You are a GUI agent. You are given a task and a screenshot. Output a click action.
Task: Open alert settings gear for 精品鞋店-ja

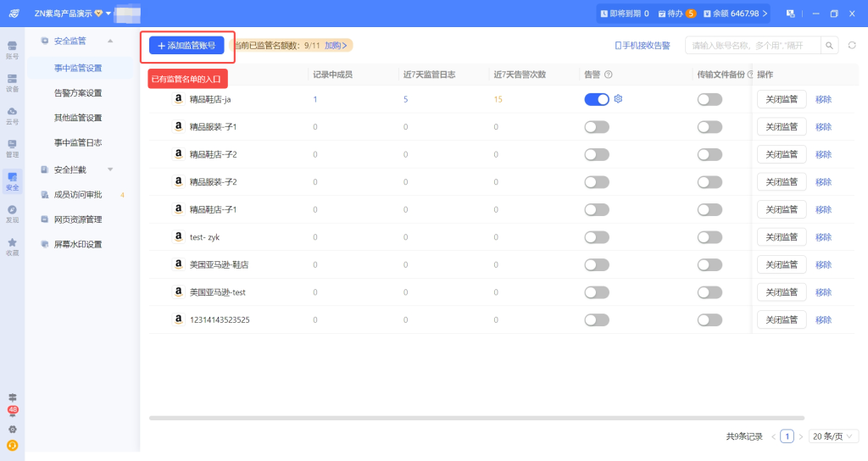(619, 99)
